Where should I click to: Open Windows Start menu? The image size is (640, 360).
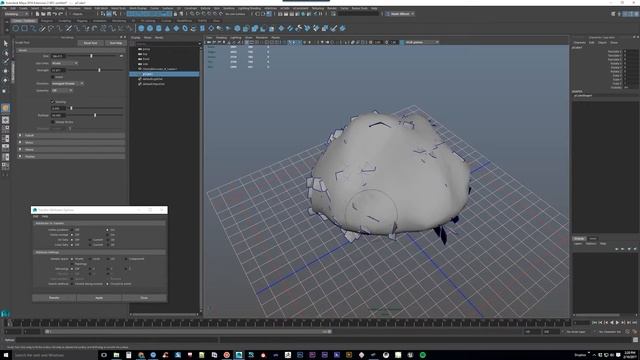[6, 355]
